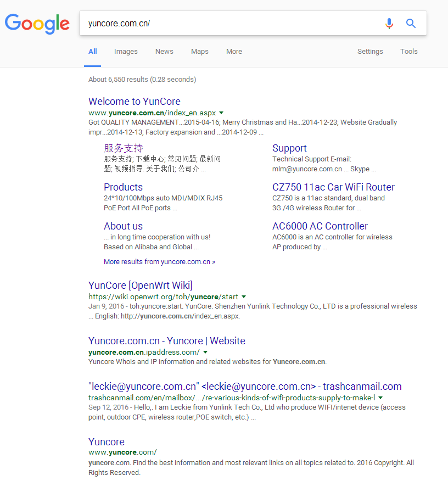Expand dropdown arrow beside ipaddress.com URL
This screenshot has height=481, width=448.
tap(205, 352)
